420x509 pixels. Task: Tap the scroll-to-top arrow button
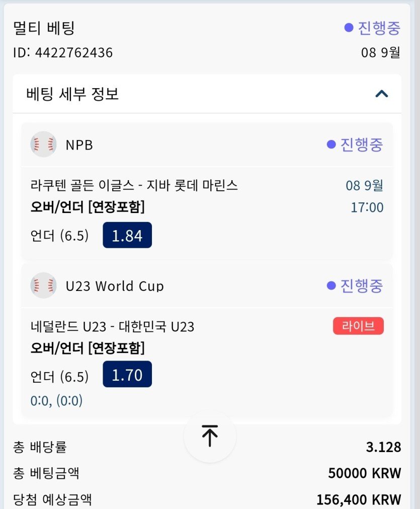pyautogui.click(x=210, y=436)
